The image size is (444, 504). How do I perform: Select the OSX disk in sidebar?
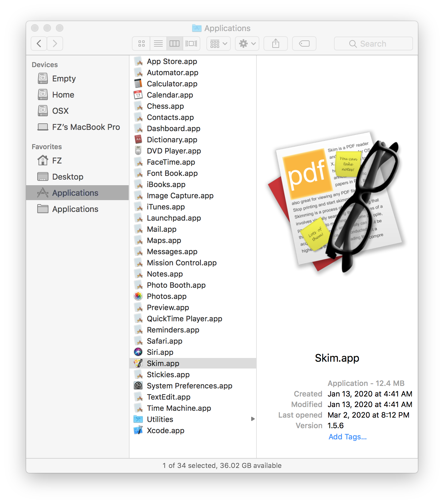77,111
